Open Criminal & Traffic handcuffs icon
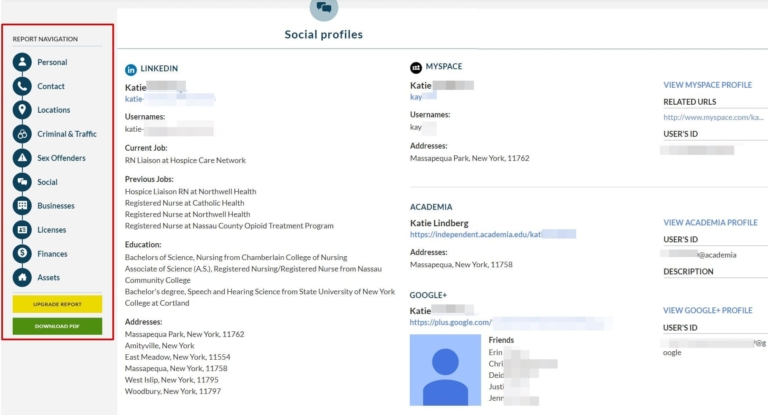768x415 pixels. pyautogui.click(x=22, y=134)
